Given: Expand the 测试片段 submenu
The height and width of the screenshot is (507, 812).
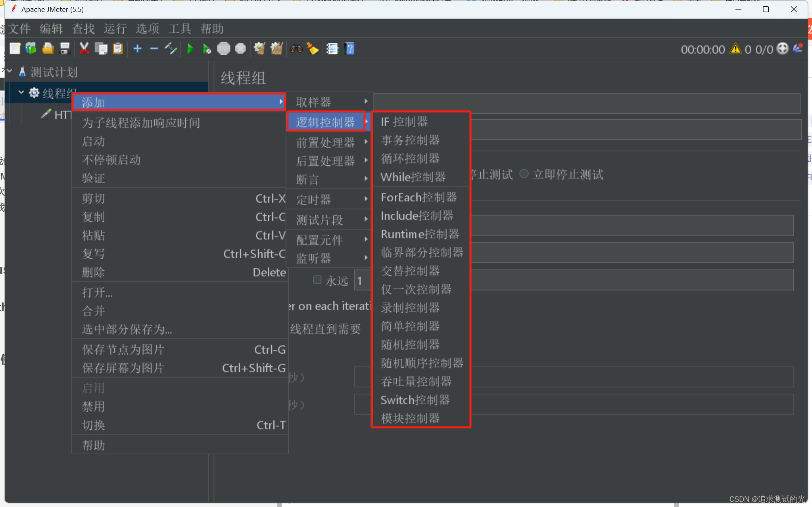Looking at the screenshot, I should (330, 220).
